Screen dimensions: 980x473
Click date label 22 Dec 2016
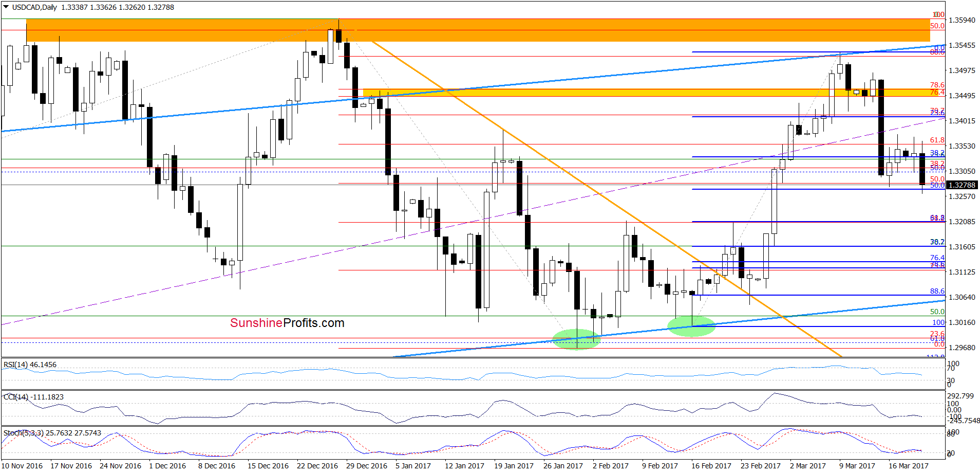tap(317, 466)
